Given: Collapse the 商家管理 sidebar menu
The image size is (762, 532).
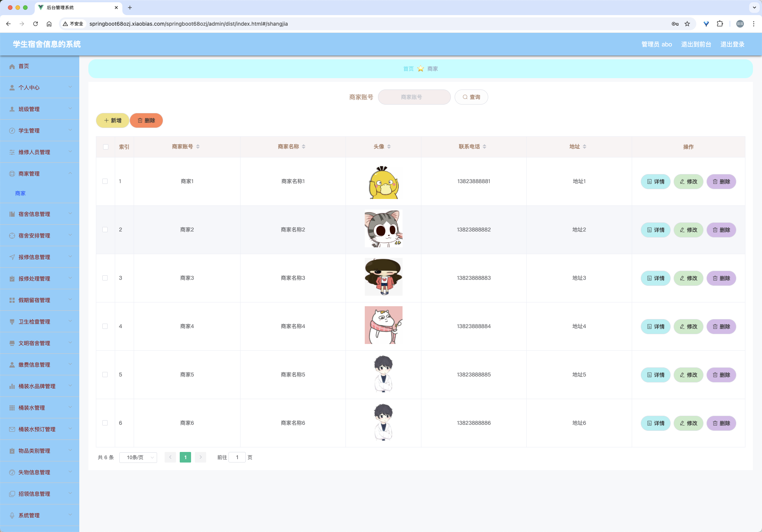Looking at the screenshot, I should (40, 174).
